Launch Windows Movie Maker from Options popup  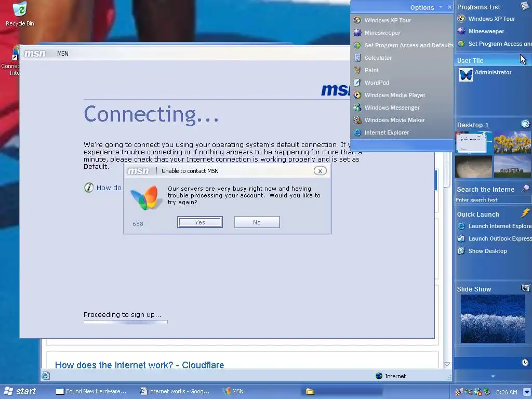(402, 120)
